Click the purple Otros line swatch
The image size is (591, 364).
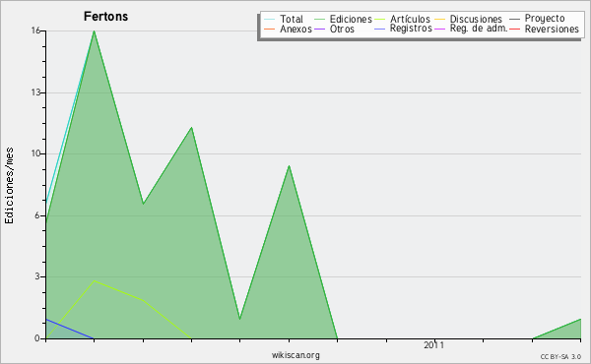(319, 29)
